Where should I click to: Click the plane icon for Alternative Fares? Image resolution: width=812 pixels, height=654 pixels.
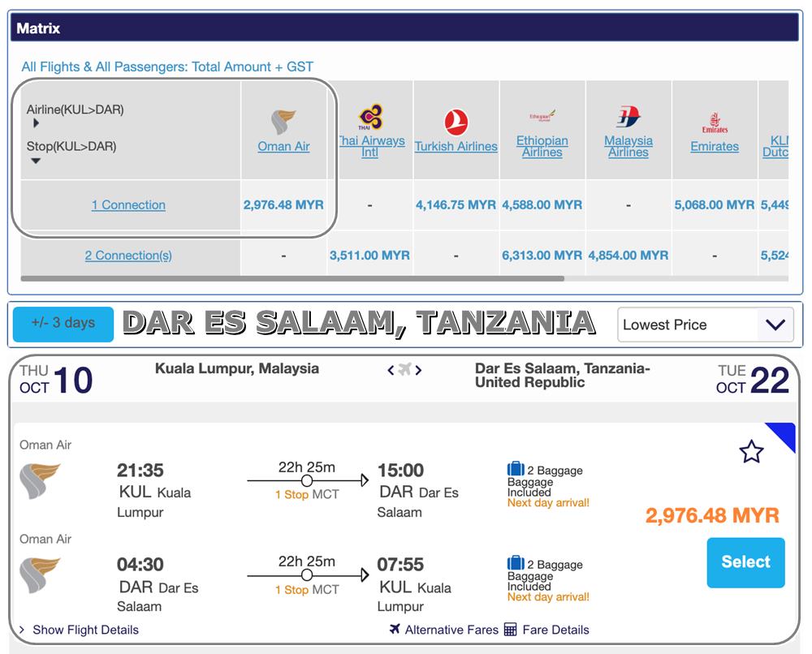[395, 629]
